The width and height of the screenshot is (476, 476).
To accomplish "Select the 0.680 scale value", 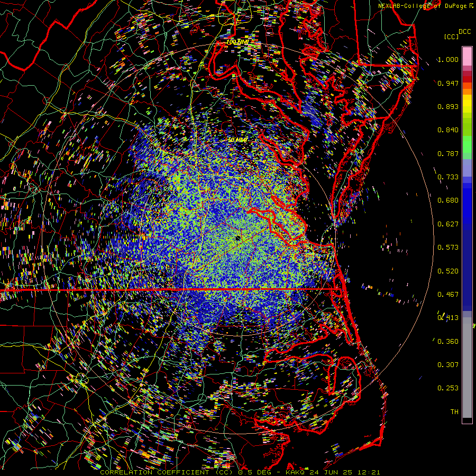I will pos(448,200).
